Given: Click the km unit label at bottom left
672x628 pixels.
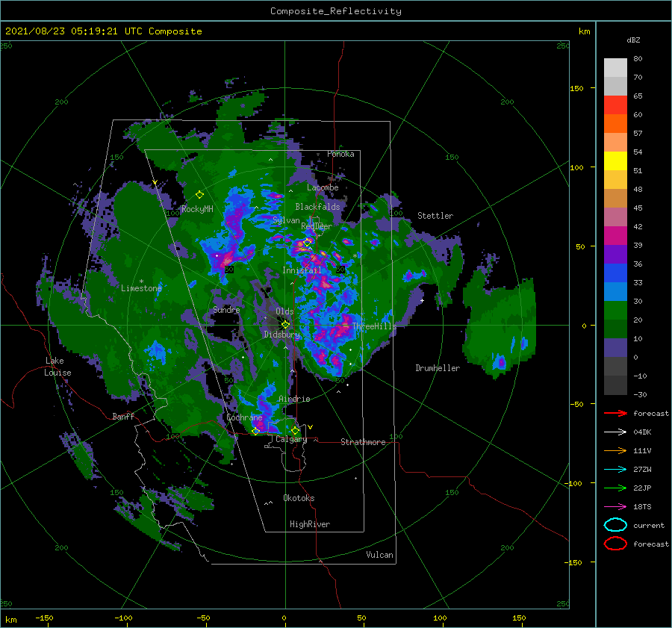Looking at the screenshot, I should (x=10, y=620).
